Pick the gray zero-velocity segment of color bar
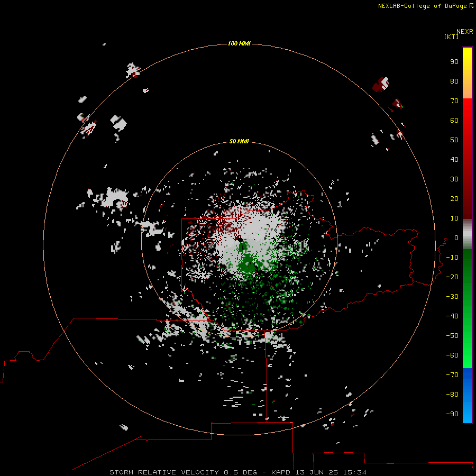 467,234
